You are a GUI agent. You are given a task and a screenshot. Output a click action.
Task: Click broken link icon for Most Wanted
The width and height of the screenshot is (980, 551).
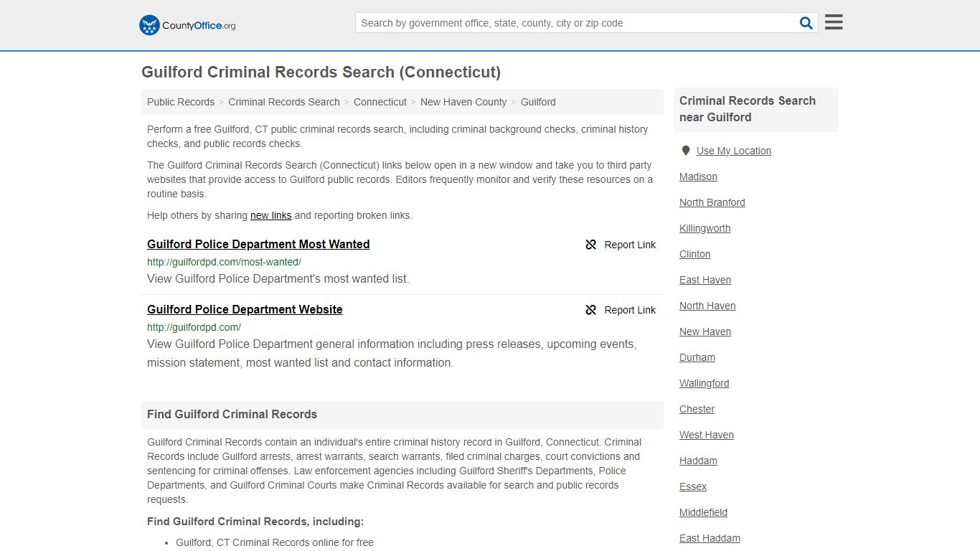591,245
